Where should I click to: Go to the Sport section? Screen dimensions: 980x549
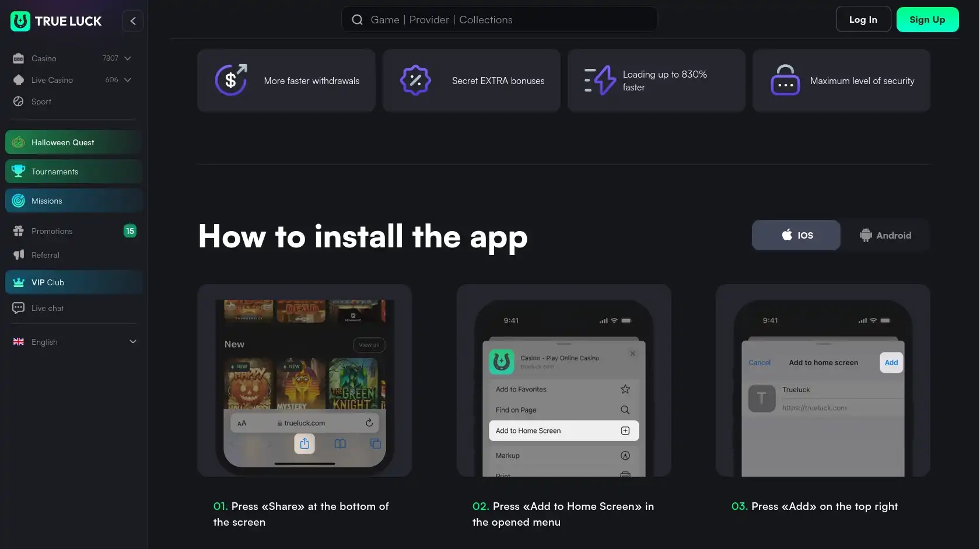pos(41,102)
